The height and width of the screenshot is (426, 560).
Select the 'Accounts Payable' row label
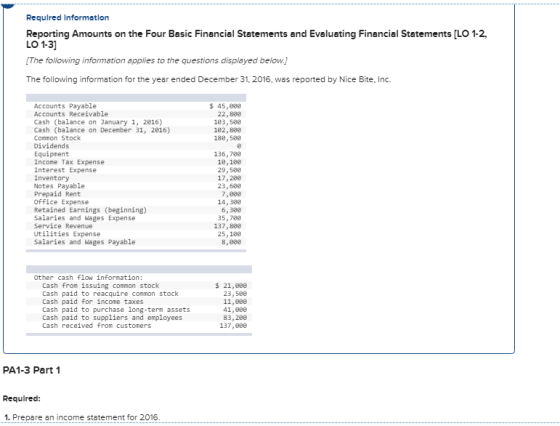[65, 106]
